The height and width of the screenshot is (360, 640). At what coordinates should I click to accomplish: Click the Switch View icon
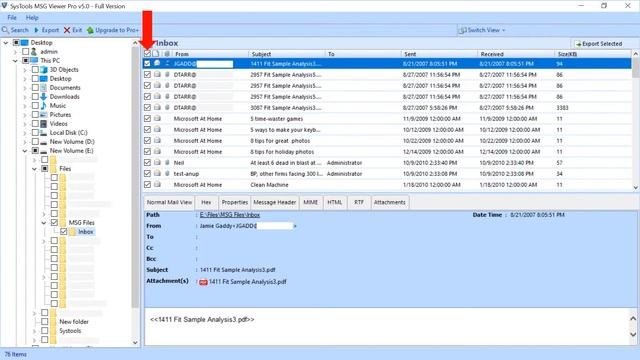click(462, 30)
